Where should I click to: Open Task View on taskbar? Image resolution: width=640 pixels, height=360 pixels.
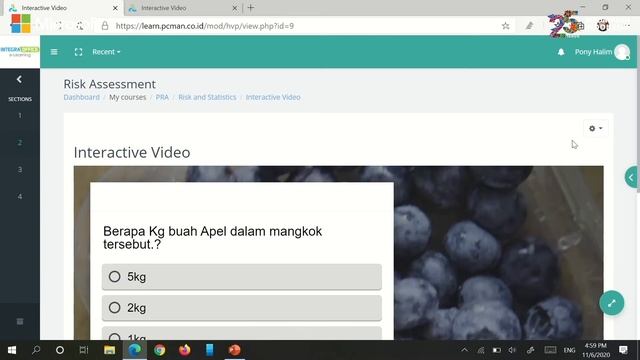click(x=84, y=350)
